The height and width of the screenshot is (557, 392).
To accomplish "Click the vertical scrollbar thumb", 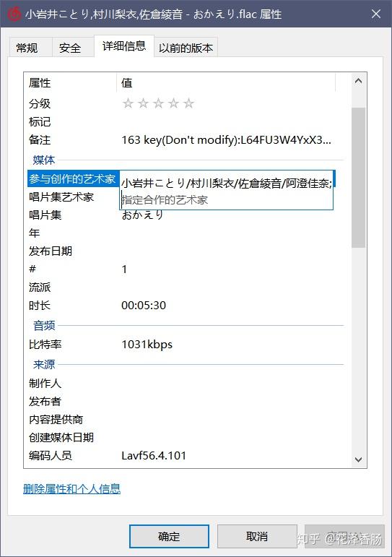I will 358,178.
